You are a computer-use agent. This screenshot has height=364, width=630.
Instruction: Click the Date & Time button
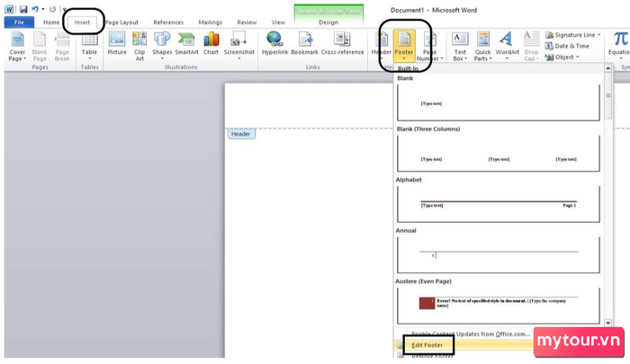(567, 46)
